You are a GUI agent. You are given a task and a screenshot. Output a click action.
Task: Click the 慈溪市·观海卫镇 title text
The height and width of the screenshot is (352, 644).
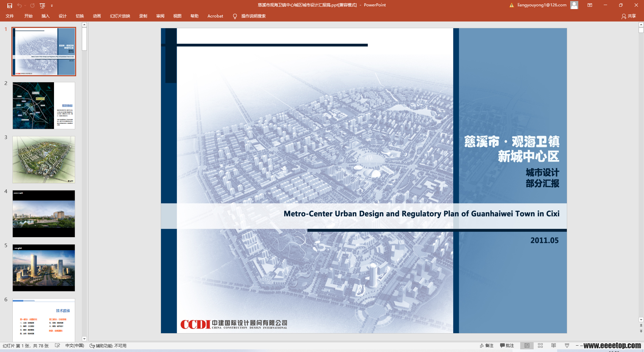pos(512,142)
